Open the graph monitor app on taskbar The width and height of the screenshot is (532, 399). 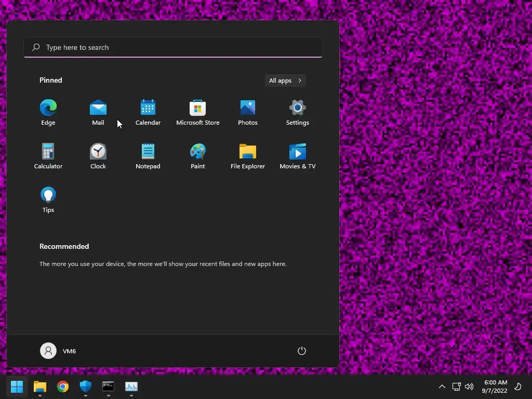tap(131, 387)
